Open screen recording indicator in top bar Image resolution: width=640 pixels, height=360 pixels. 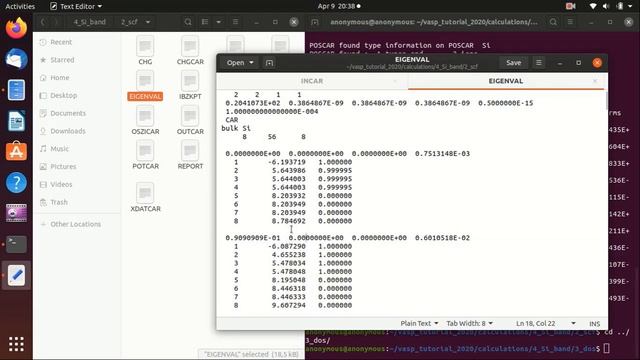[571, 6]
